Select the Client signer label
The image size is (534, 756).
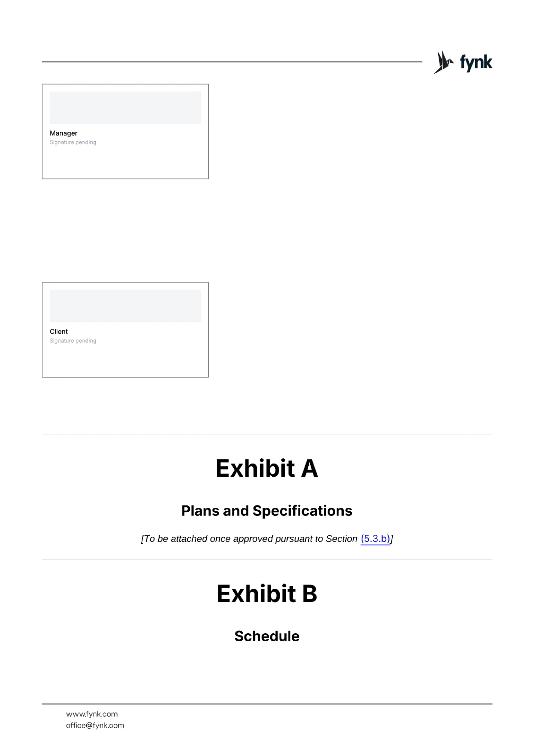click(59, 332)
